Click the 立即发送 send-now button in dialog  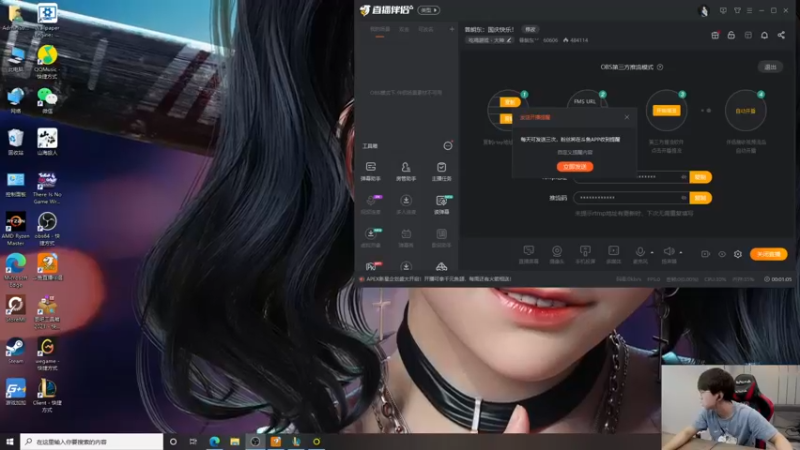coord(574,167)
